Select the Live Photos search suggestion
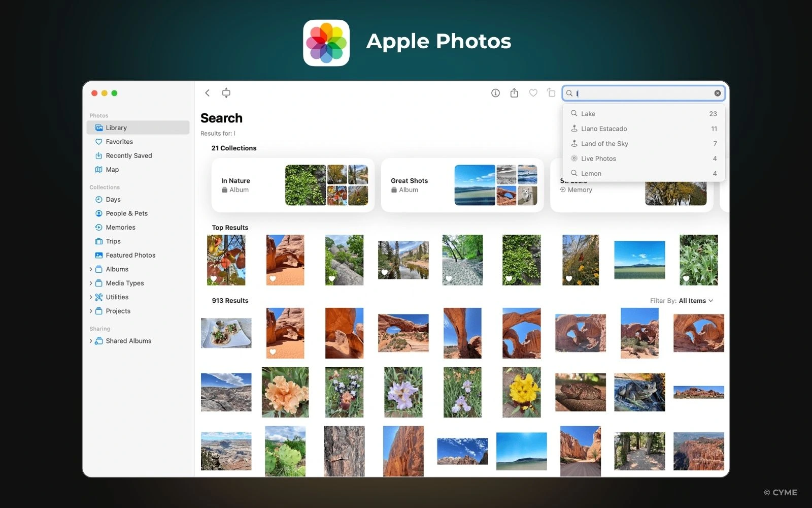 [x=599, y=158]
